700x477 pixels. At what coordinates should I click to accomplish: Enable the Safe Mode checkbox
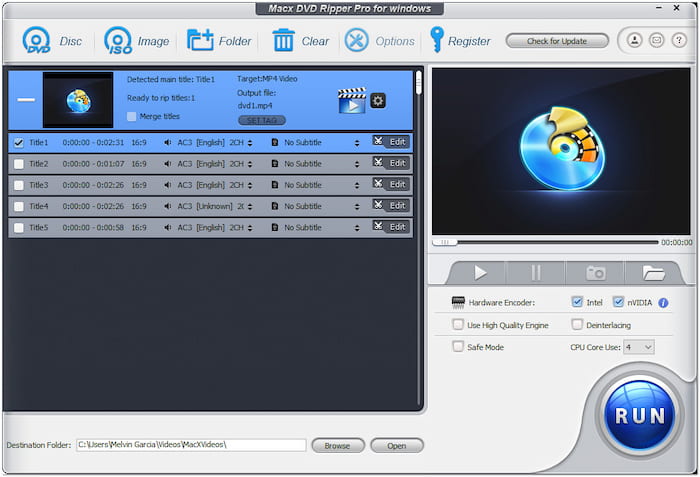tap(458, 346)
